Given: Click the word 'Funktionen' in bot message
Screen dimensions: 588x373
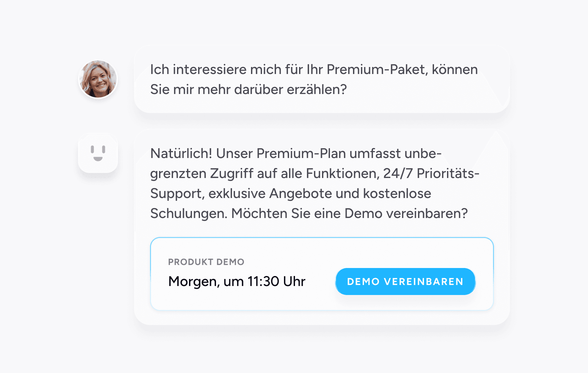Looking at the screenshot, I should pos(343,174).
